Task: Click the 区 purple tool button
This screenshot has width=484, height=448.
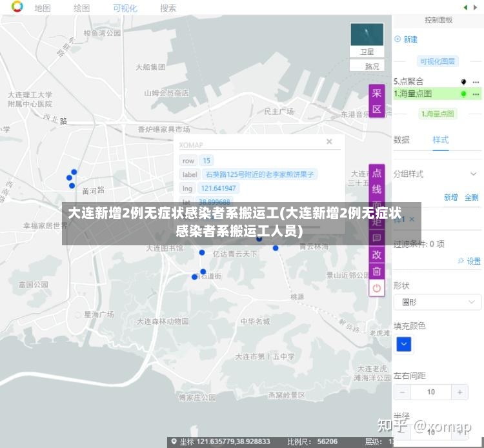Action: (377, 109)
